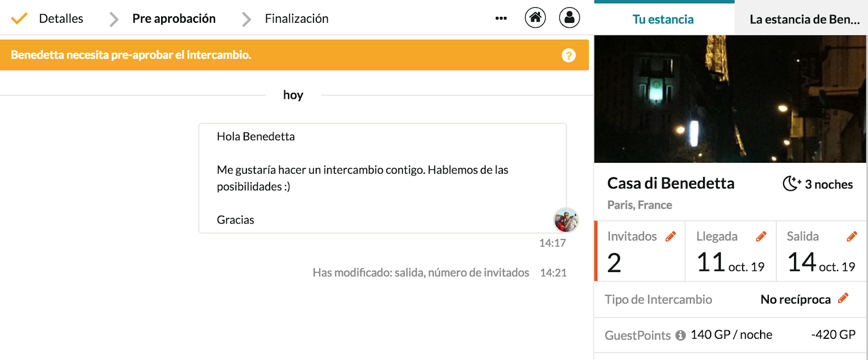Open the Finalización step
Viewport: 868px width, 360px height.
point(297,18)
